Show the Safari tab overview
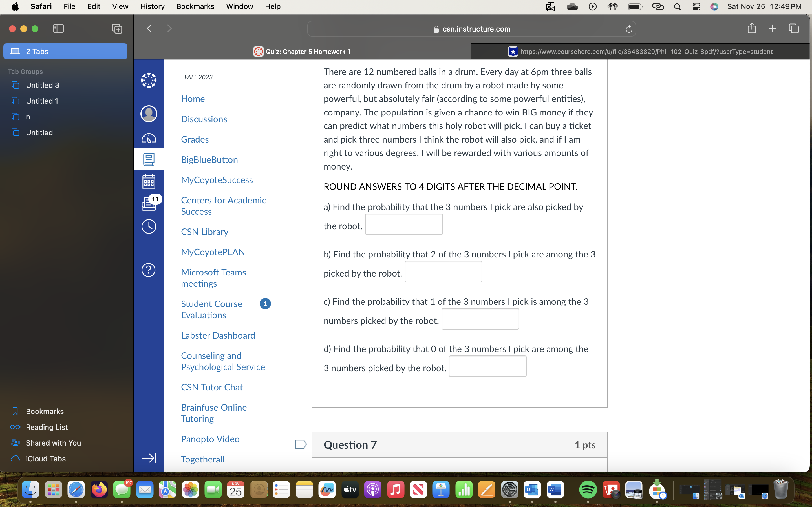 point(793,28)
